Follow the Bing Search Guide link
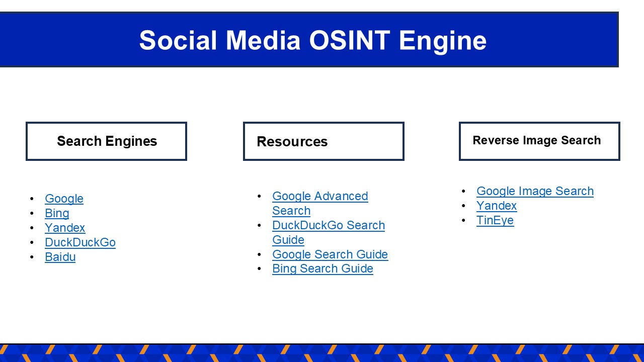The image size is (644, 362). coord(323,268)
